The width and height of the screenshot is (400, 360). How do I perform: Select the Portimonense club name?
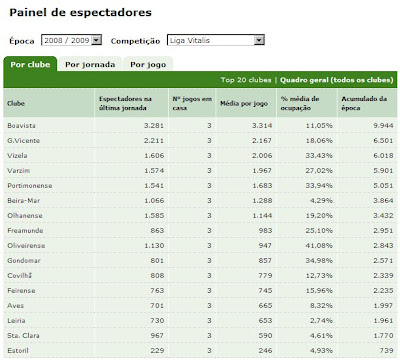30,186
